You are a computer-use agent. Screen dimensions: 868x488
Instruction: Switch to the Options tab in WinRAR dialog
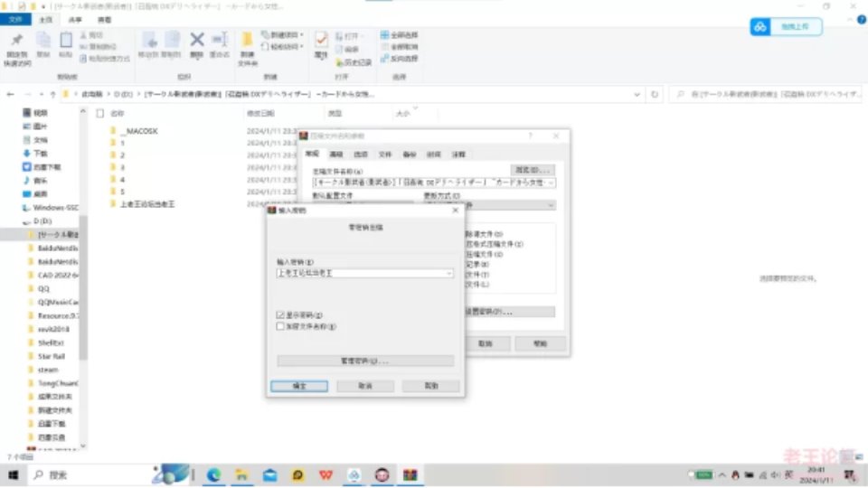pyautogui.click(x=361, y=155)
